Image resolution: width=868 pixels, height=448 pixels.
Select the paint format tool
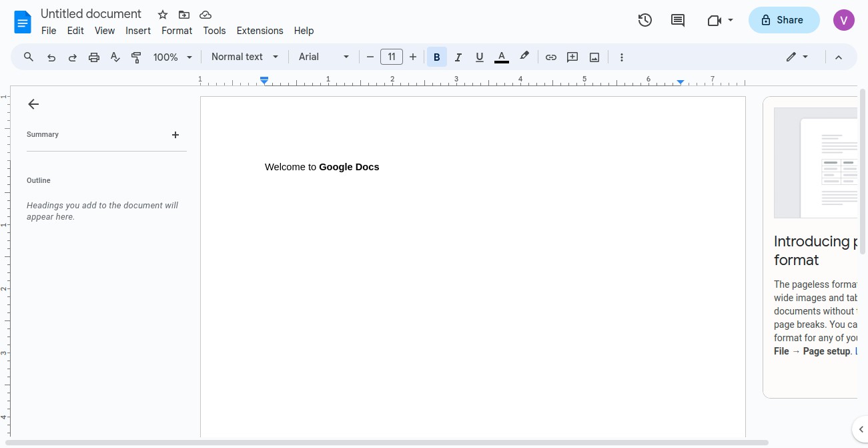(x=136, y=57)
